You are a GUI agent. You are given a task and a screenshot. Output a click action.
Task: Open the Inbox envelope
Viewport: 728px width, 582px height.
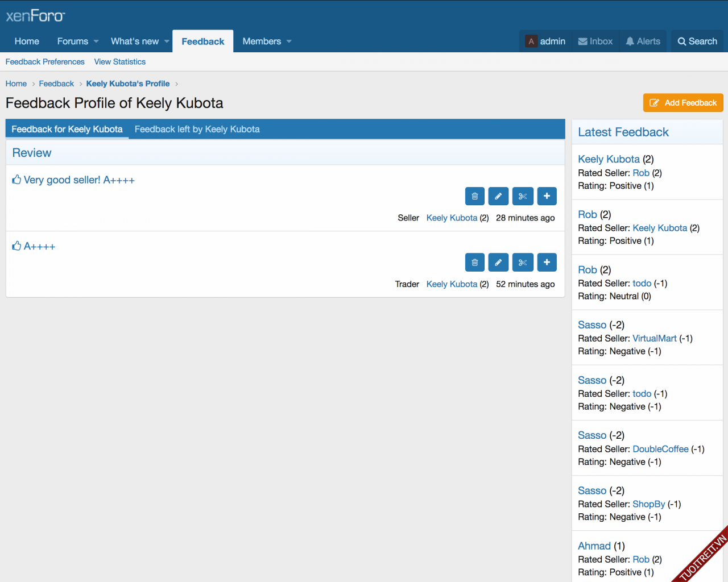[595, 41]
